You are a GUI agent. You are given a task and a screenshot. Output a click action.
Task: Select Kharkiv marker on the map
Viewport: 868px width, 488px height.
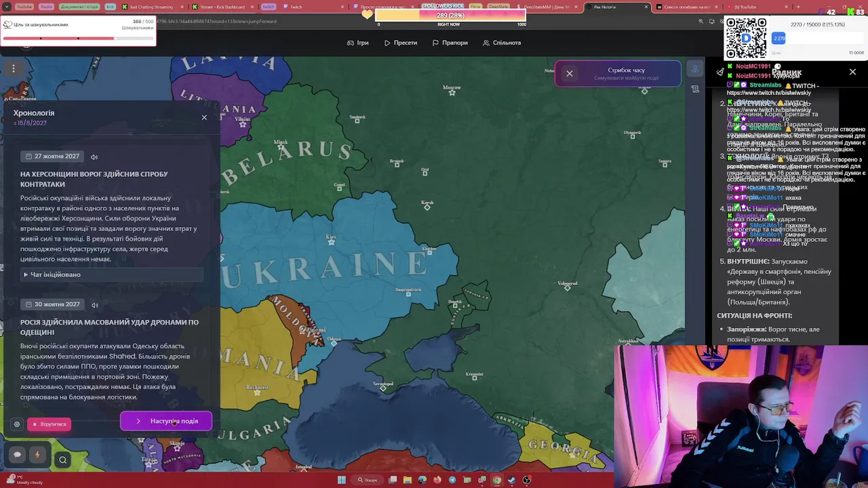[430, 253]
